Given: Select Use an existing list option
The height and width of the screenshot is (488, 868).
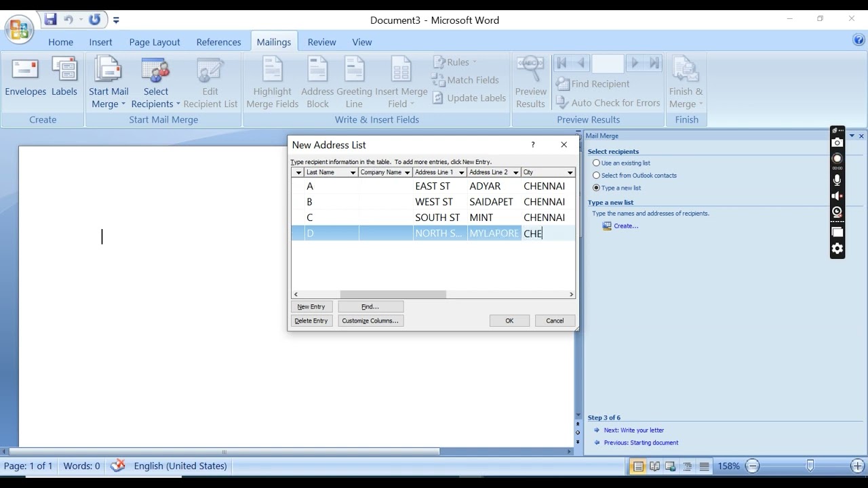Looking at the screenshot, I should coord(622,163).
